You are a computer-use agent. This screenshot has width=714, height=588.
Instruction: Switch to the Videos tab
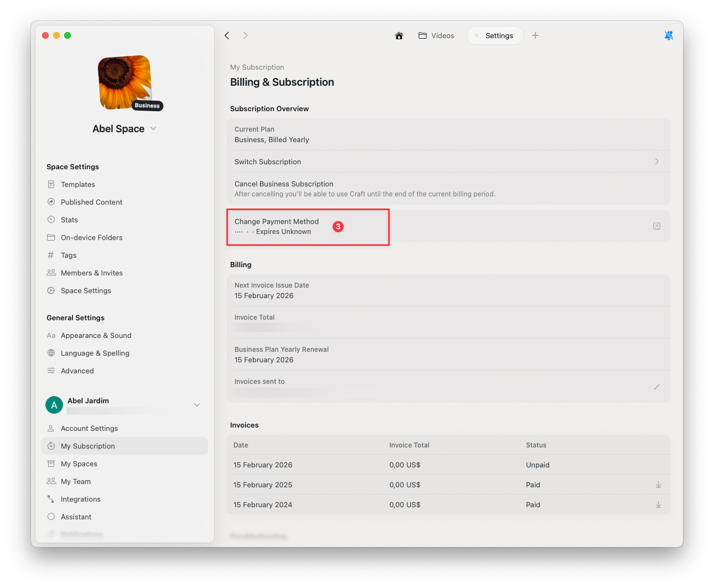tap(436, 35)
